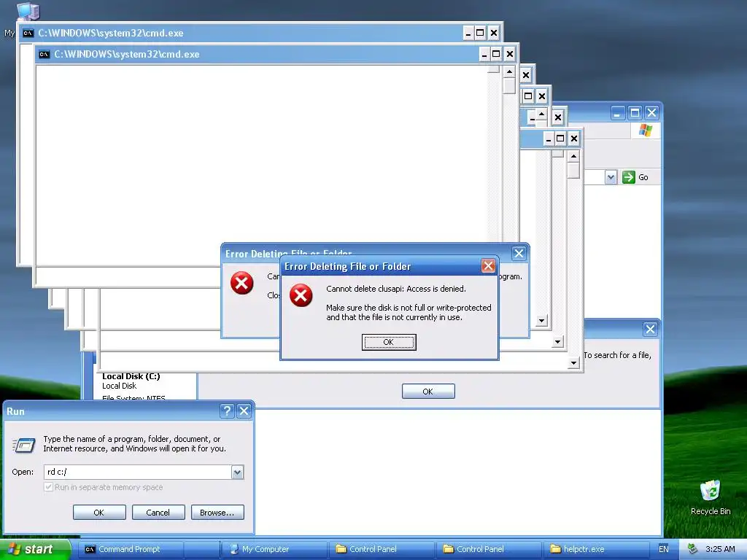Screen dimensions: 747x560
Task: Click scroll down arrow of fifth cmd window
Action: 558,341
